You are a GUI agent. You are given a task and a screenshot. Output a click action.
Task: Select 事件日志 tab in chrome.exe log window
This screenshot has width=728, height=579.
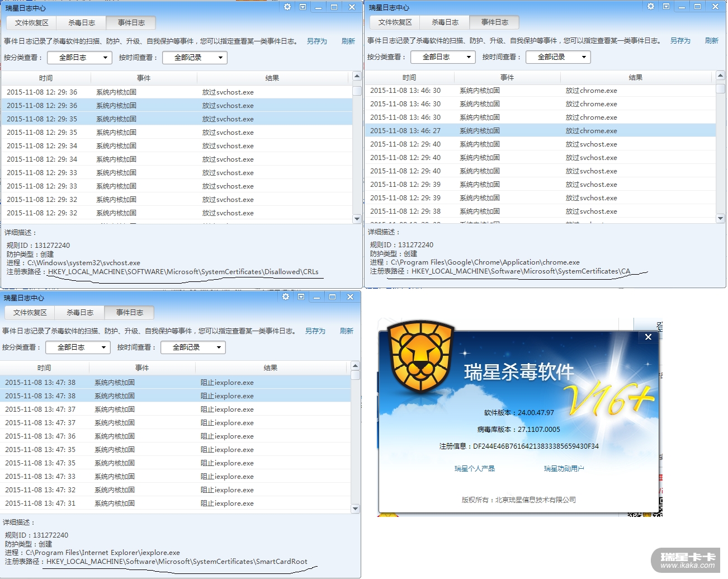[495, 22]
